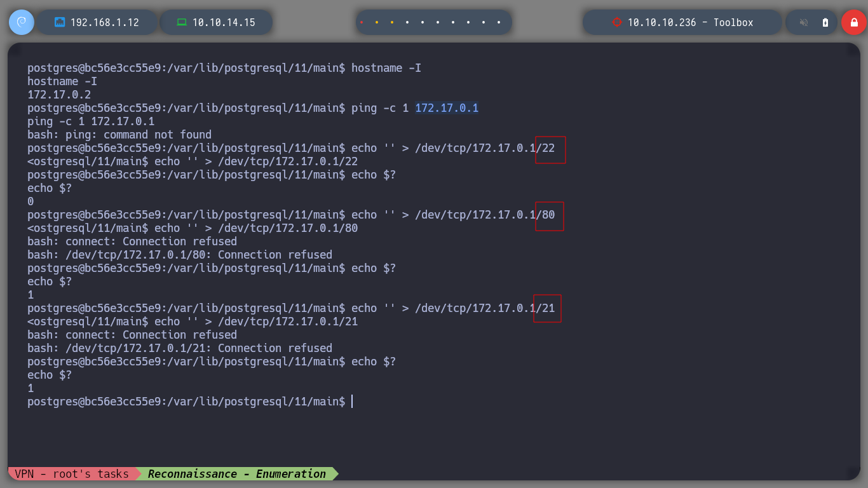The height and width of the screenshot is (488, 868).
Task: Switch to the red workspace dot
Action: pyautogui.click(x=362, y=22)
